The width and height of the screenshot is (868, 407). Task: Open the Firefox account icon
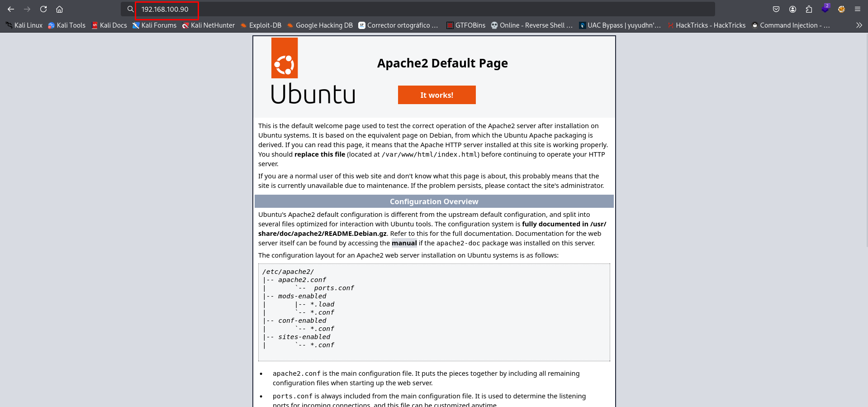(x=792, y=9)
